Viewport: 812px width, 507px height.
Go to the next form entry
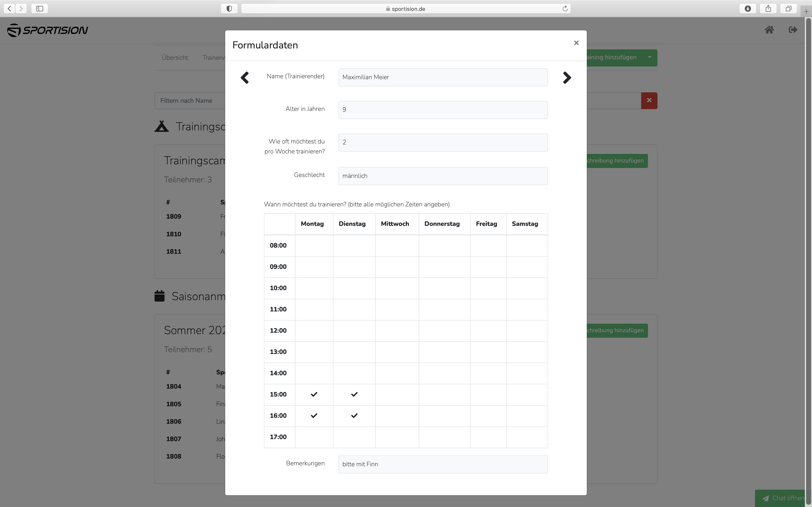click(x=567, y=78)
